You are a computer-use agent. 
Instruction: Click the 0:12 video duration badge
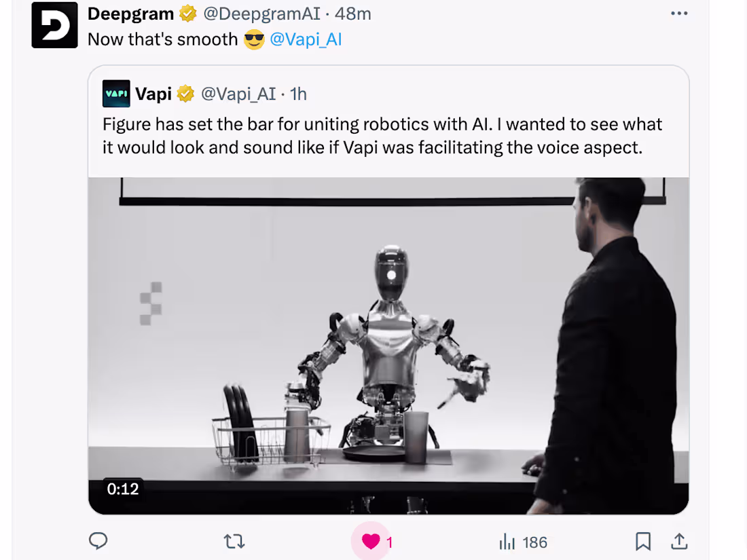[123, 489]
